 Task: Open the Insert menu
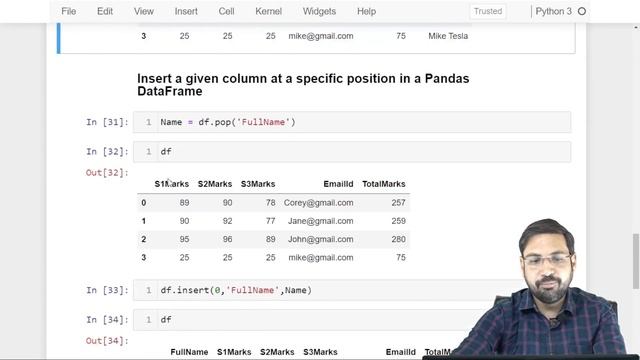click(186, 11)
